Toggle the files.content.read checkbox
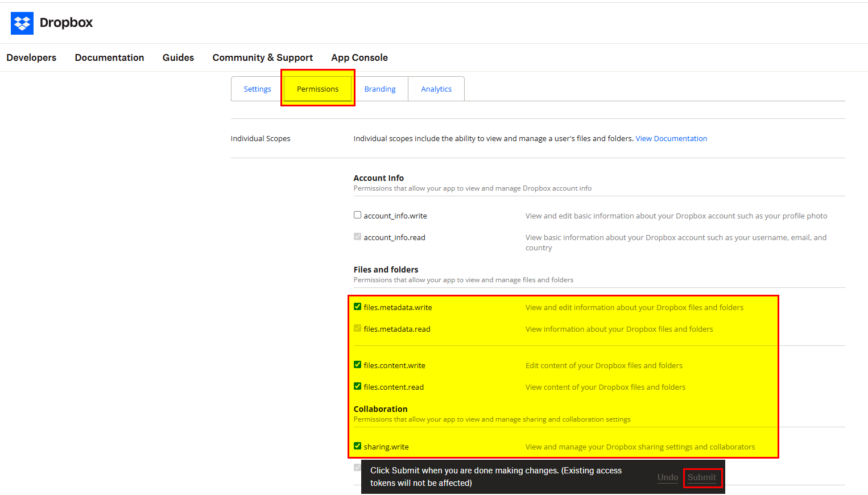The height and width of the screenshot is (495, 868). (357, 386)
